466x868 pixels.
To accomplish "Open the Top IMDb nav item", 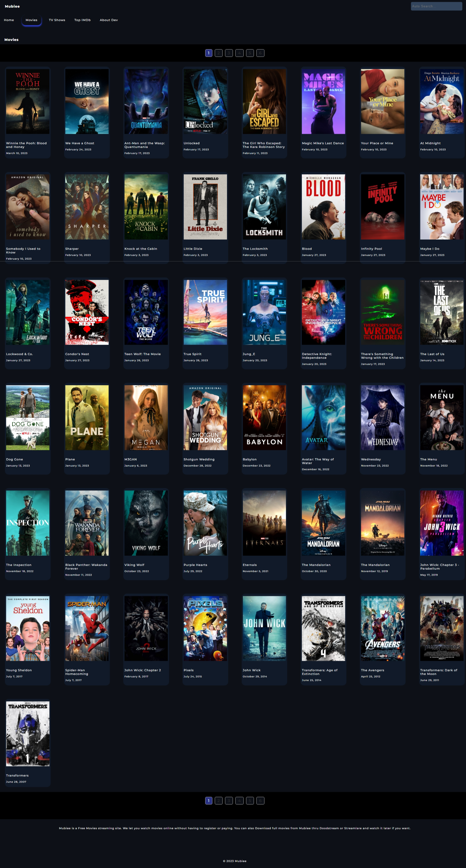I will 83,20.
